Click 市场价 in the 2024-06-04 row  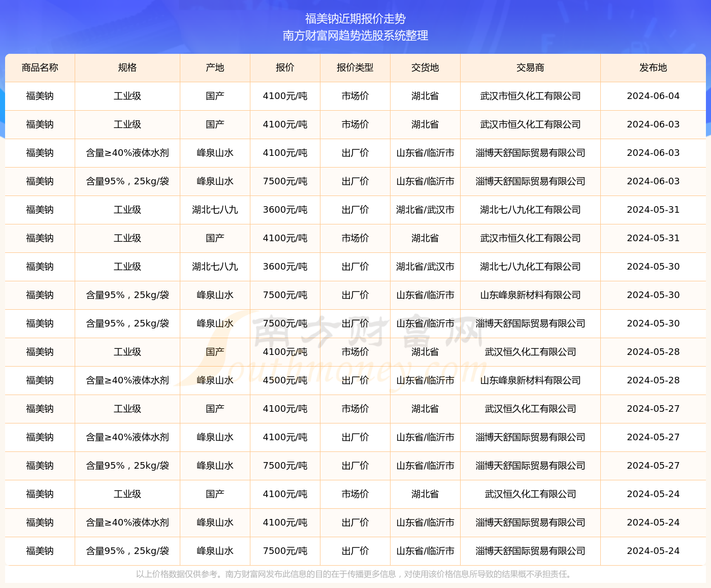click(x=355, y=96)
